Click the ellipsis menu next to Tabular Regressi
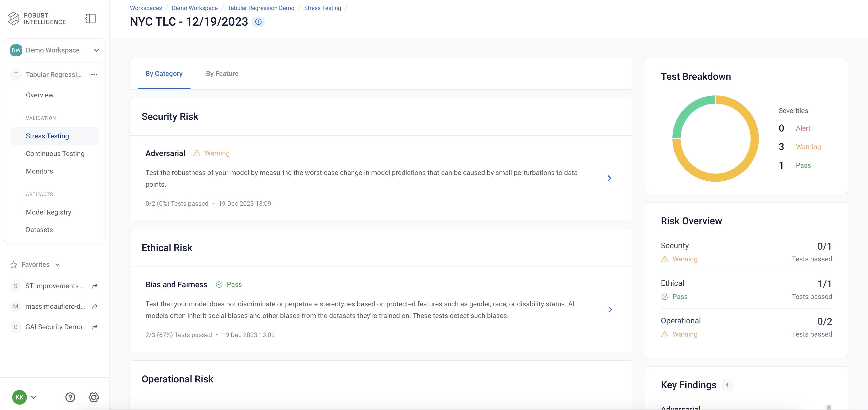The height and width of the screenshot is (410, 868). 94,74
